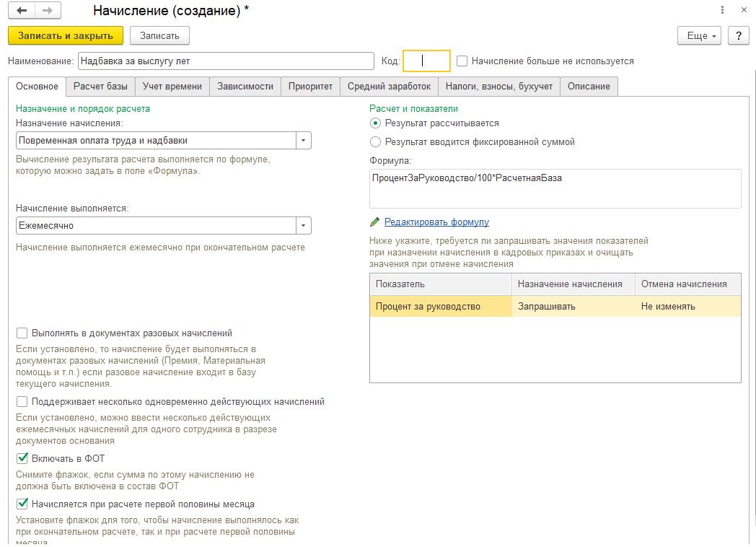Image resolution: width=756 pixels, height=547 pixels.
Task: Toggle 'Включать в ФОТ' checkbox
Action: point(22,458)
